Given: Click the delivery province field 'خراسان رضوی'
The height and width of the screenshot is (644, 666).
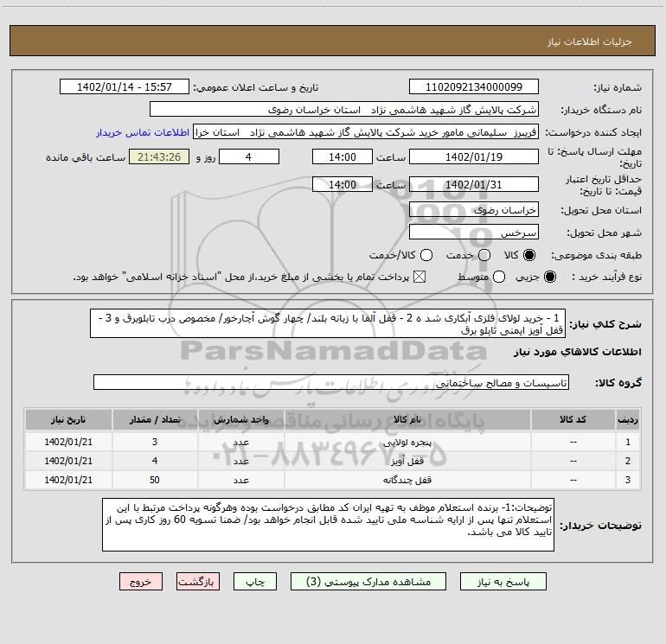Looking at the screenshot, I should coord(473,209).
